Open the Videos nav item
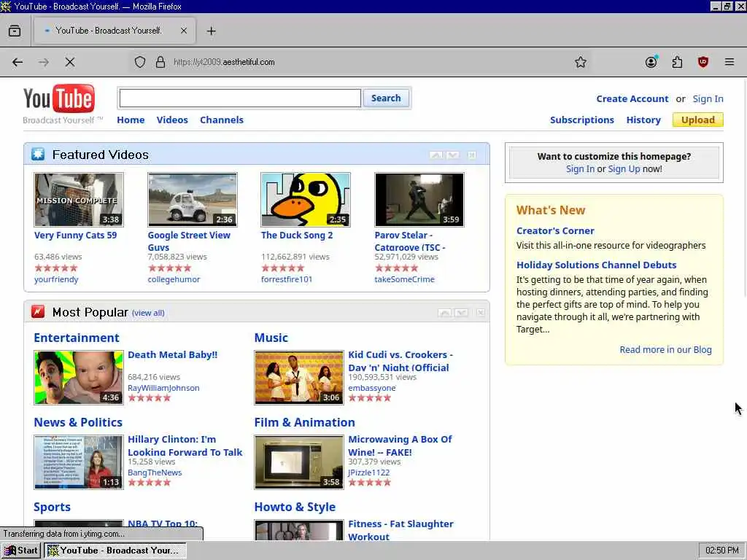Image resolution: width=747 pixels, height=560 pixels. (172, 120)
